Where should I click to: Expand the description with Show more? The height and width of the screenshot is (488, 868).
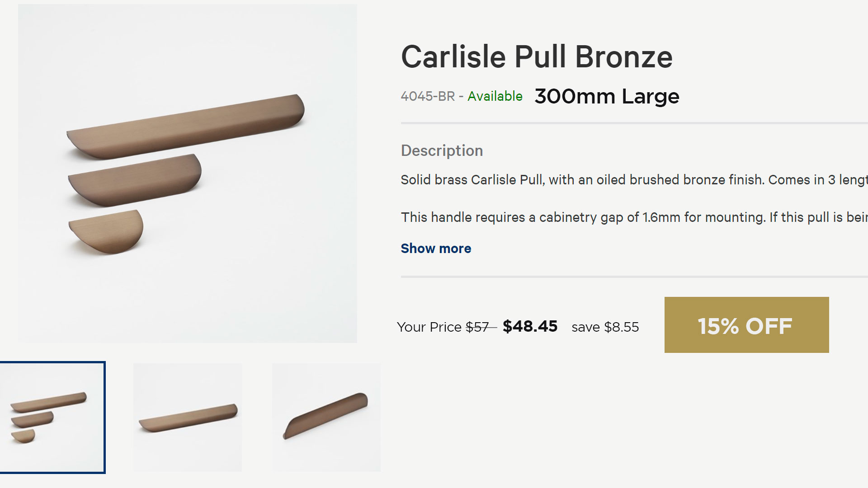(x=436, y=249)
